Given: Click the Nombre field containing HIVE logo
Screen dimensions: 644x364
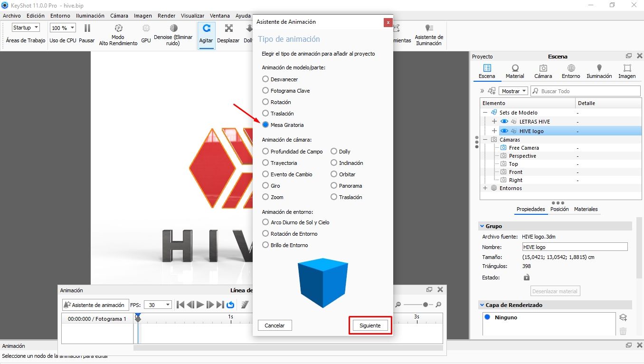Looking at the screenshot, I should [x=575, y=247].
